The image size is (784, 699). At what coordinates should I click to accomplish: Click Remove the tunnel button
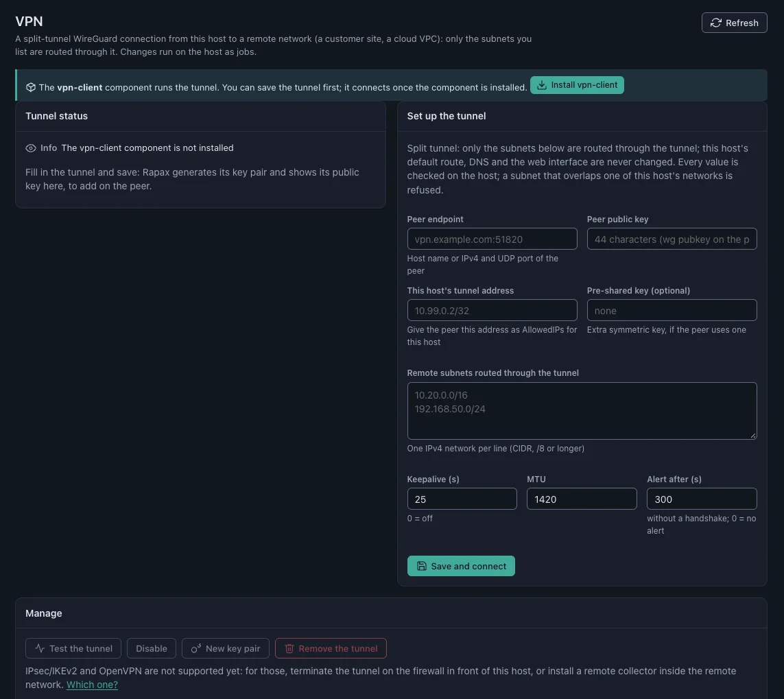(x=331, y=648)
